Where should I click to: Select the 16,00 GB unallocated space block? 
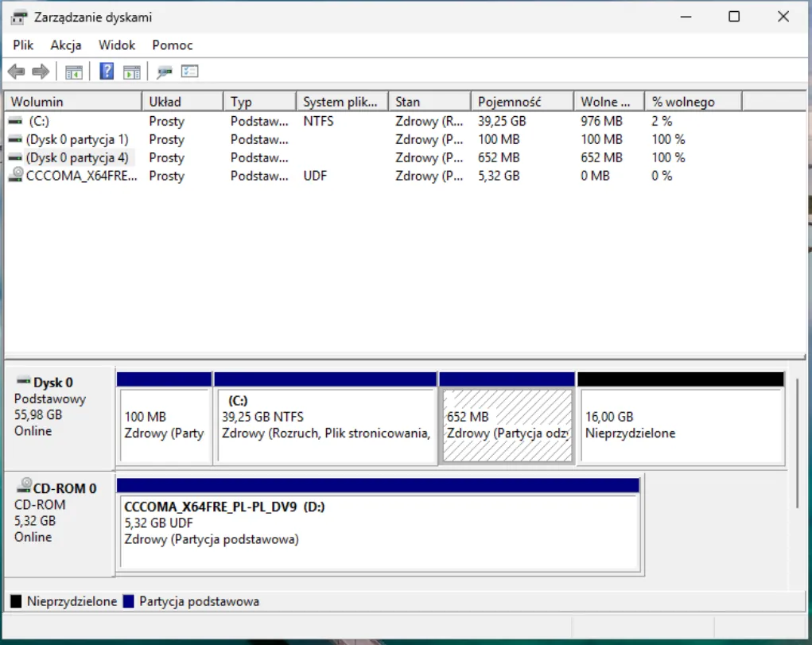pos(680,425)
